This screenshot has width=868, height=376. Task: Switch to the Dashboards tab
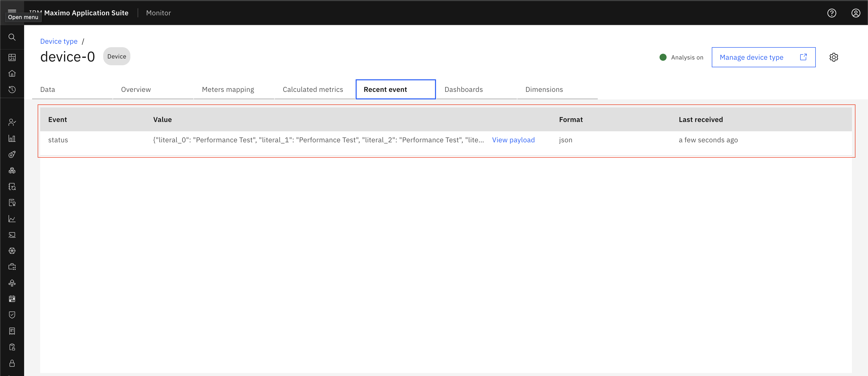click(477, 90)
